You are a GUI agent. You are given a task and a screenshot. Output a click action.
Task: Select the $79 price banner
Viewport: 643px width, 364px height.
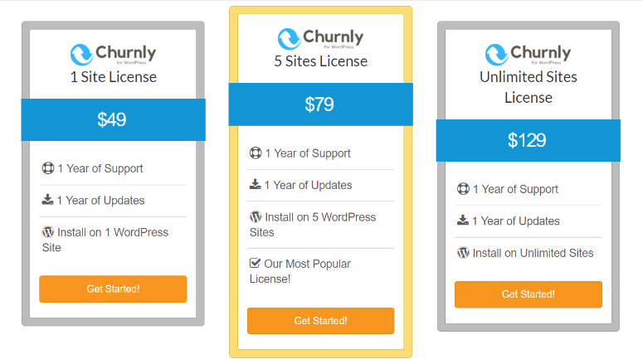coord(321,104)
